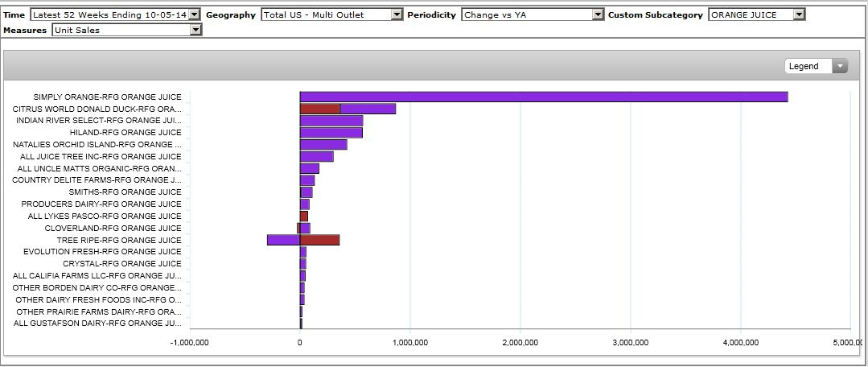Screen dimensions: 868x367
Task: Select the Indian River Select bar
Action: click(331, 121)
